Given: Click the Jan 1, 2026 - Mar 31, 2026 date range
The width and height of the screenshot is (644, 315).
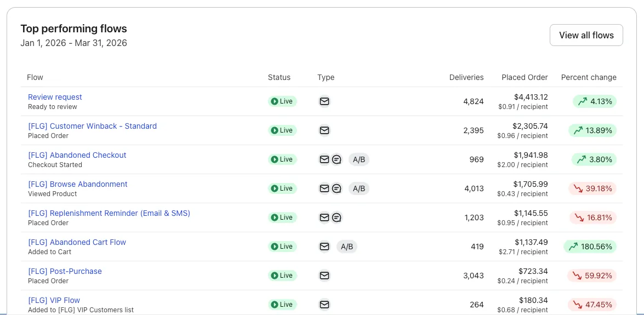Looking at the screenshot, I should pyautogui.click(x=74, y=43).
